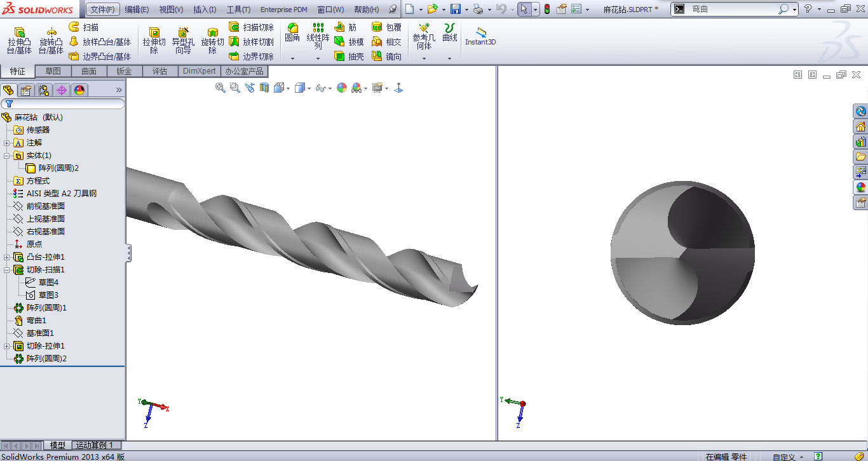Switch to 运动算例 1 bottom tab
868x461 pixels.
pos(94,445)
